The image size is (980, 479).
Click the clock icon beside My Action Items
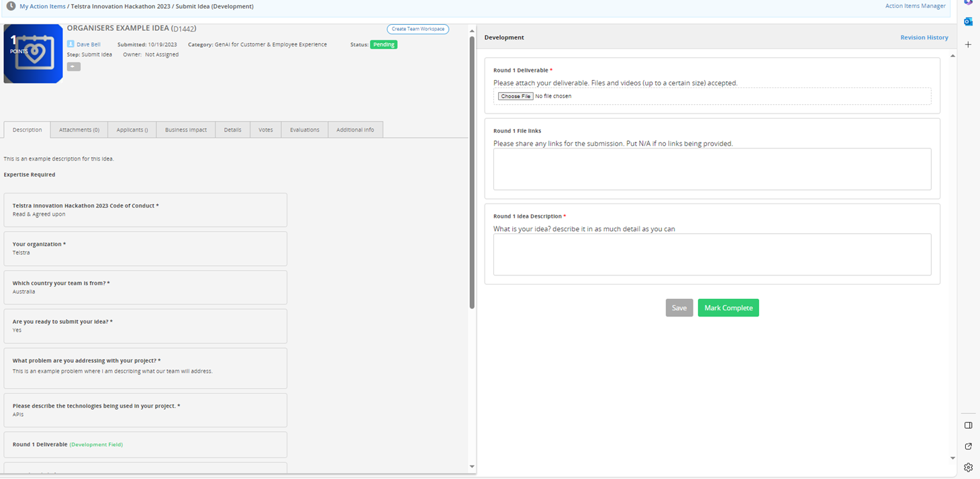pos(11,6)
